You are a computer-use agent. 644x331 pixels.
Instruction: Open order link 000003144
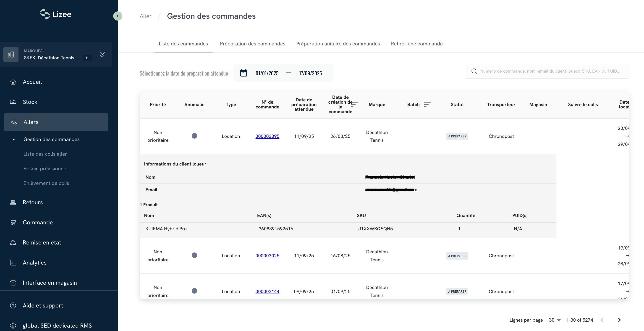267,292
